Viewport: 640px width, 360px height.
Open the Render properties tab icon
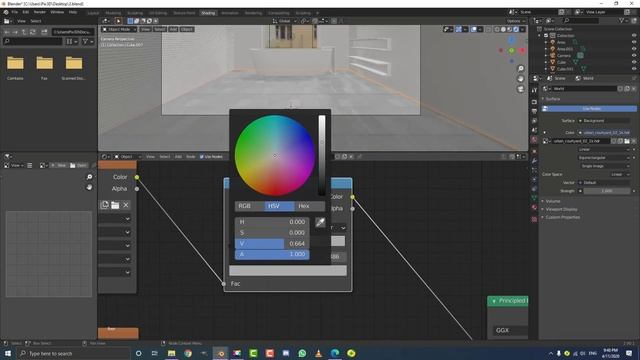(534, 102)
